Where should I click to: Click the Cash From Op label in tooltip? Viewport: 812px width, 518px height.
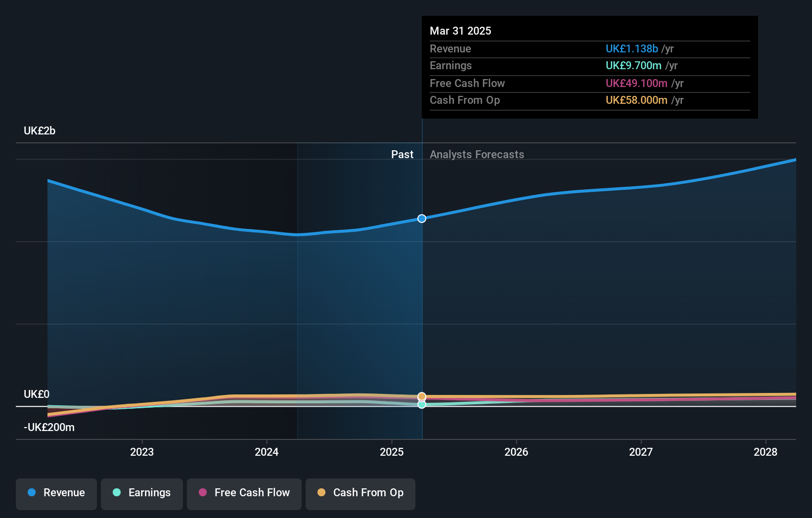pyautogui.click(x=465, y=100)
